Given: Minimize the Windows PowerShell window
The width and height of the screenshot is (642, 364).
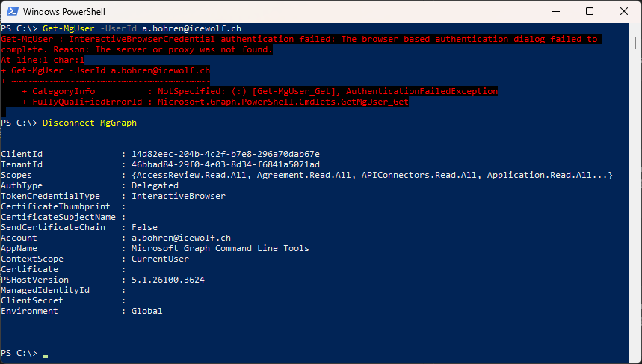Looking at the screenshot, I should (555, 11).
